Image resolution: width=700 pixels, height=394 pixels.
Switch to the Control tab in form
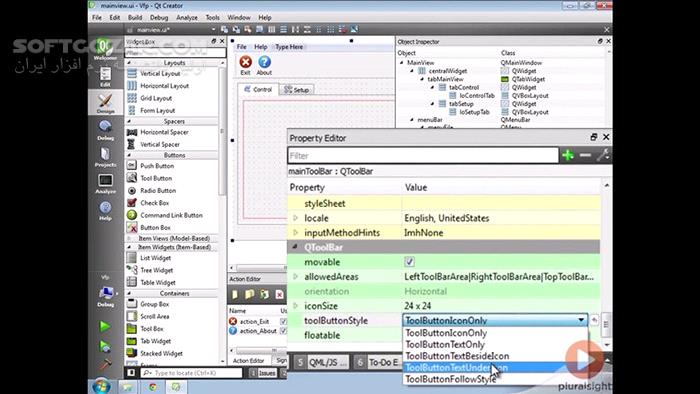258,89
